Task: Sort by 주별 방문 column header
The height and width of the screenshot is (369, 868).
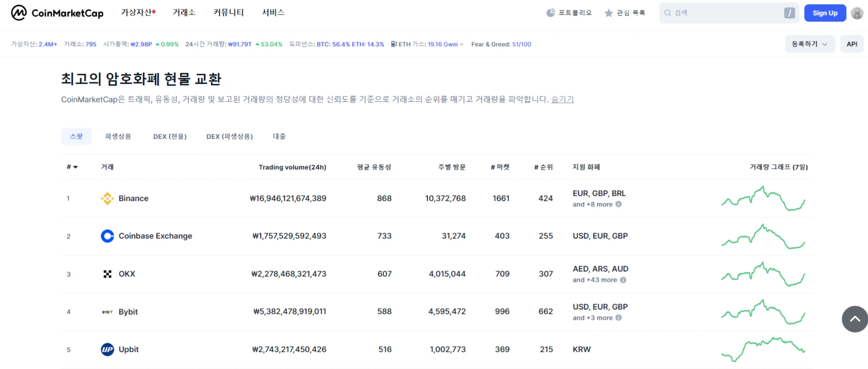Action: (452, 167)
